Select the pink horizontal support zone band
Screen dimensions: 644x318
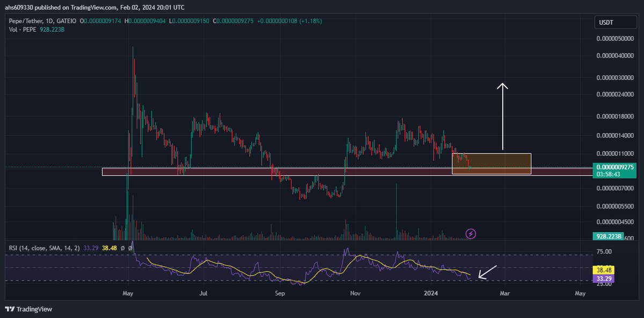pos(268,172)
